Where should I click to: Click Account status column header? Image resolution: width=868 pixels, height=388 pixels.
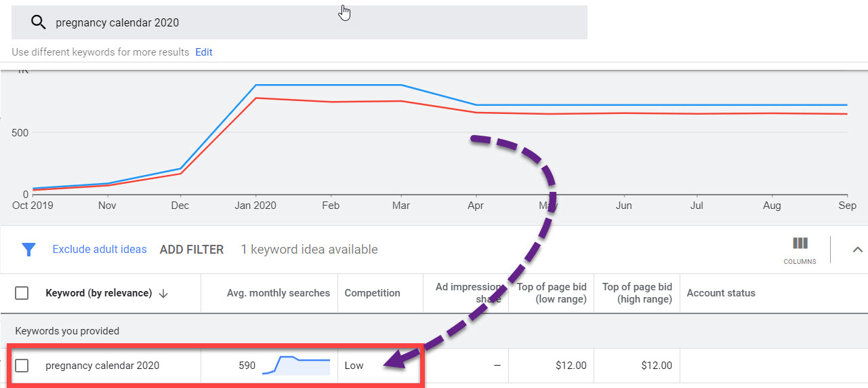(720, 293)
